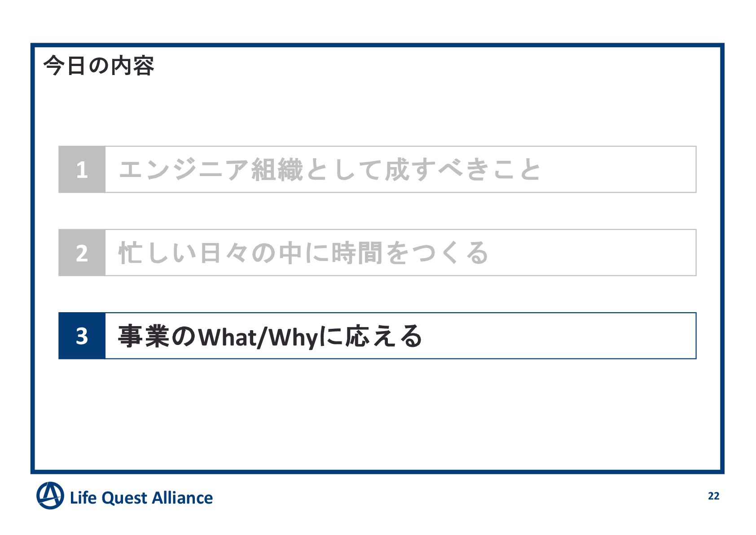Image resolution: width=756 pixels, height=535 pixels.
Task: Click the word エンジニア in item 1
Action: pos(184,170)
